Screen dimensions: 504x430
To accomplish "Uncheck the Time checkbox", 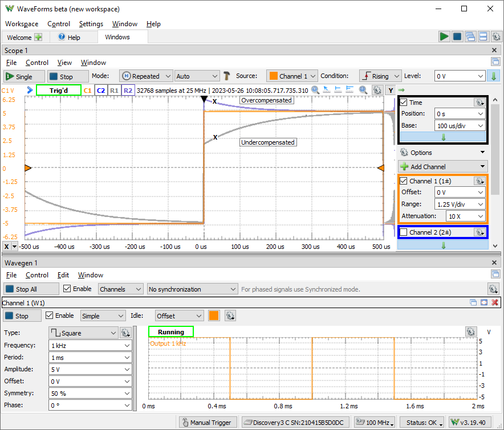I will (x=404, y=103).
